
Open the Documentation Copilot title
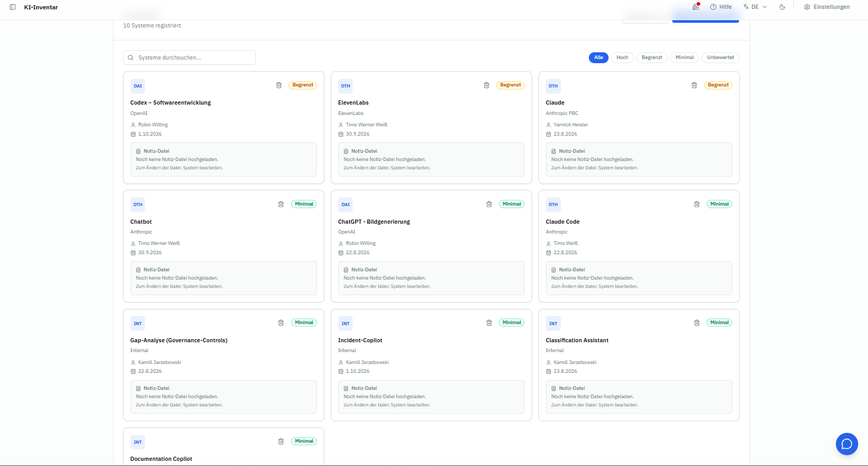(161, 459)
